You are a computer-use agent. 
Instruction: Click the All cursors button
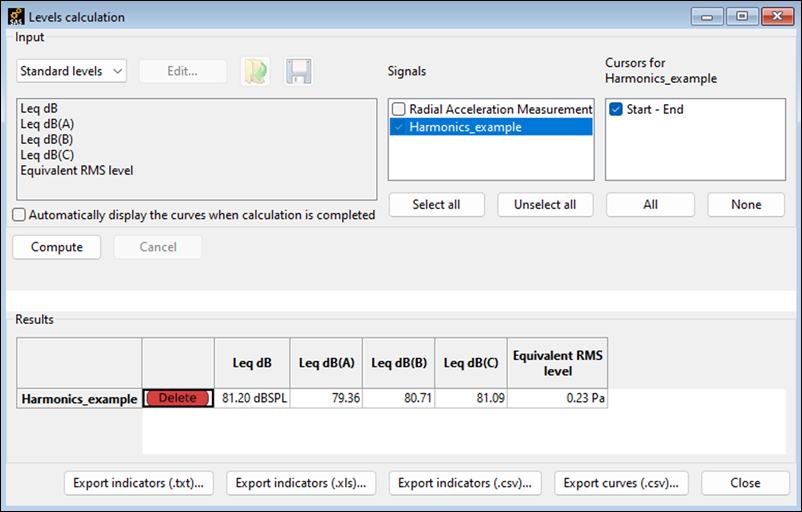pos(650,204)
